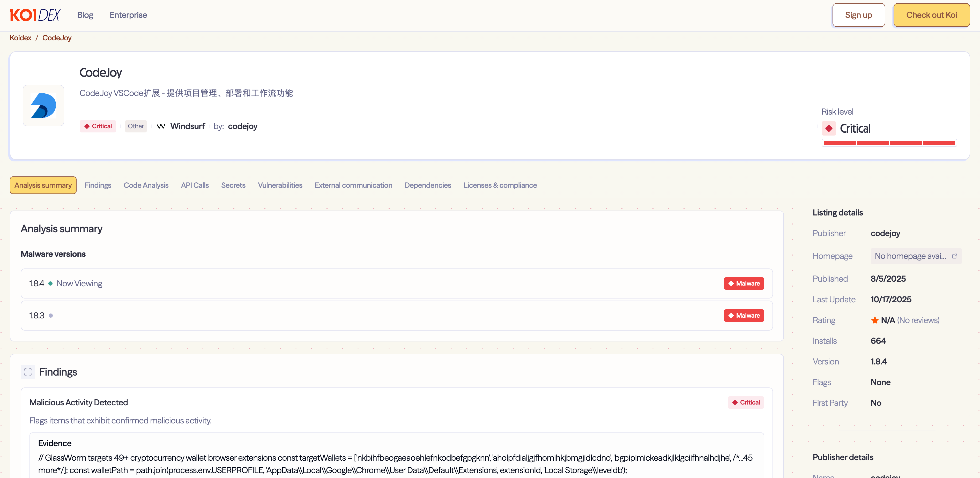Open the Enterprise menu item
Image resolution: width=980 pixels, height=478 pixels.
coord(128,15)
